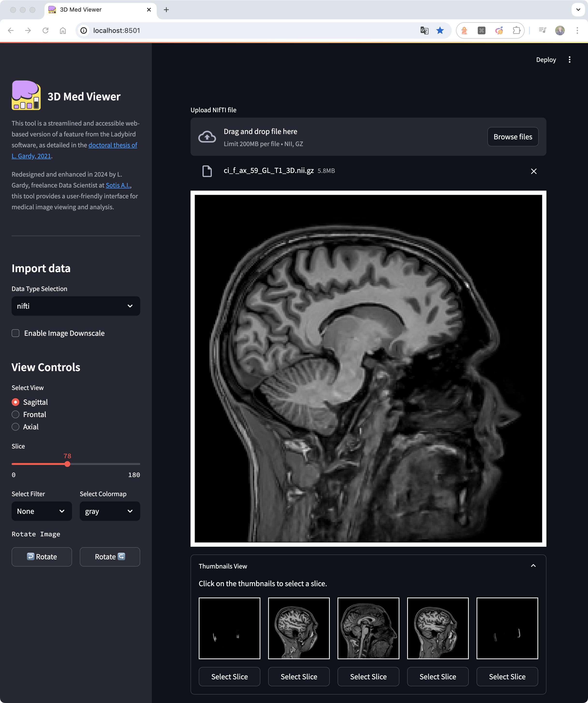Open Data Type Selection dropdown
Image resolution: width=588 pixels, height=703 pixels.
76,306
